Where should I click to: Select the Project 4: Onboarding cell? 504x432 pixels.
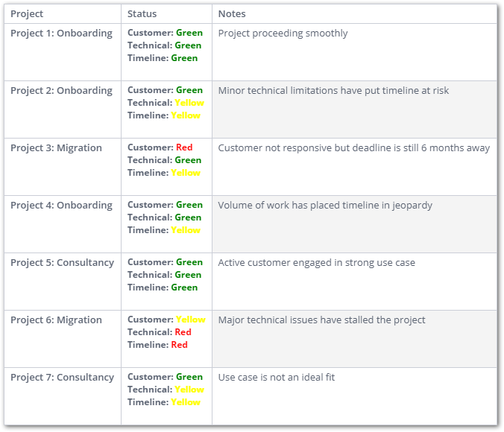[x=61, y=205]
